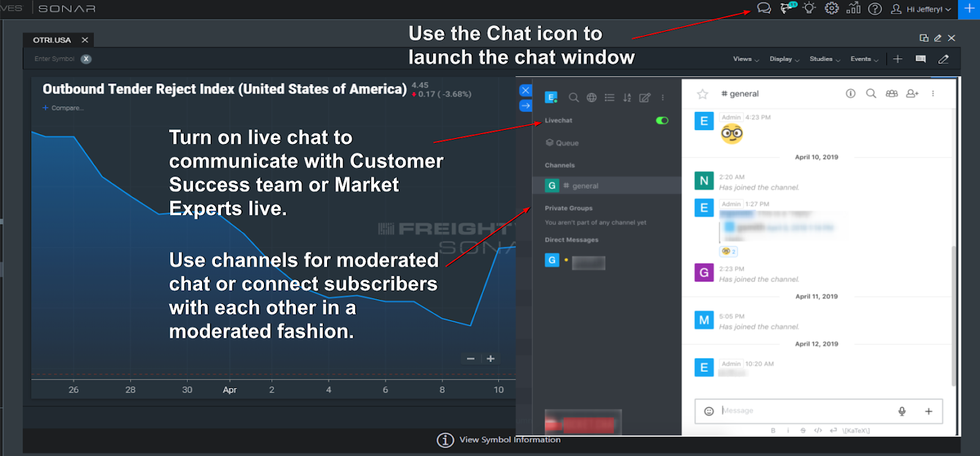
Task: Expand the Views dropdown
Action: coord(746,59)
